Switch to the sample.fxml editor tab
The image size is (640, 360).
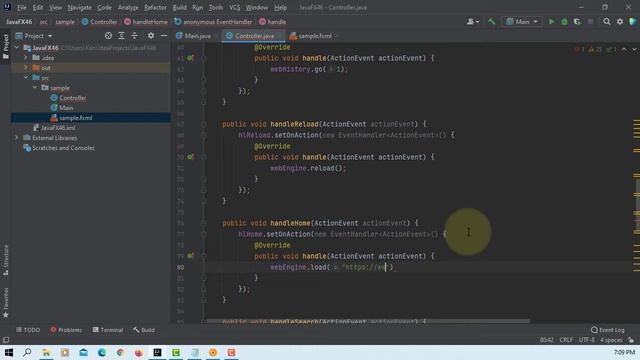(x=315, y=36)
